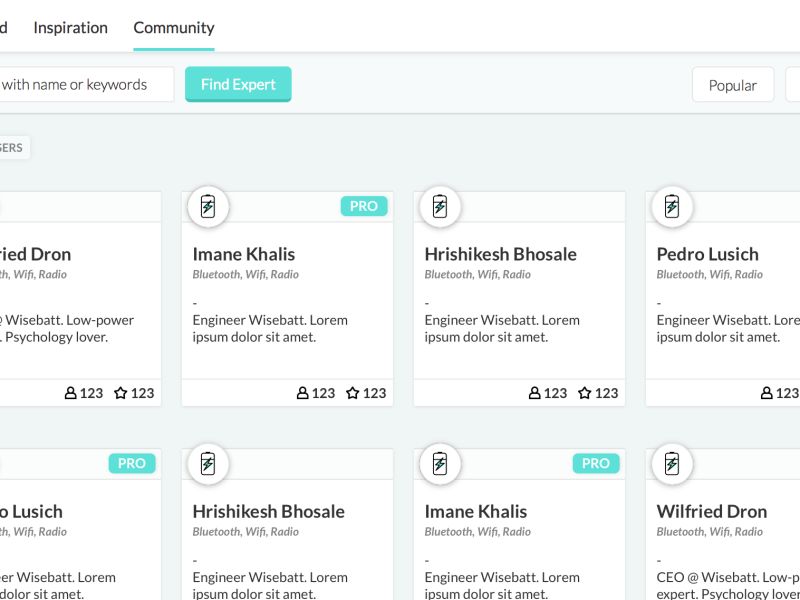Viewport: 800px width, 600px height.
Task: Click battery avatar on lower Hrishikesh Bhosale card
Action: click(x=208, y=464)
